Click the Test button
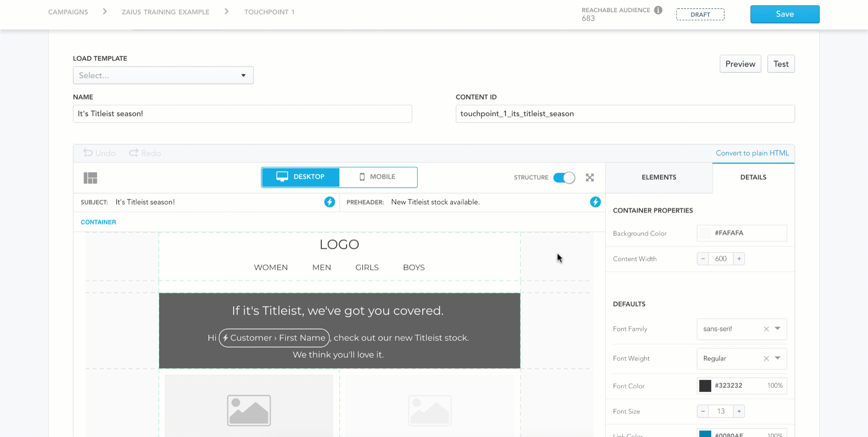 [x=781, y=64]
